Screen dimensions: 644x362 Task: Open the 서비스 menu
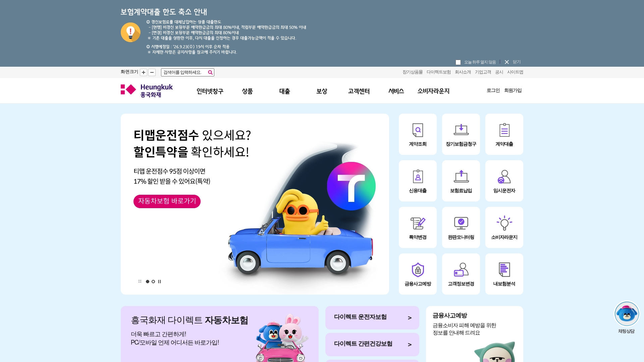[396, 91]
